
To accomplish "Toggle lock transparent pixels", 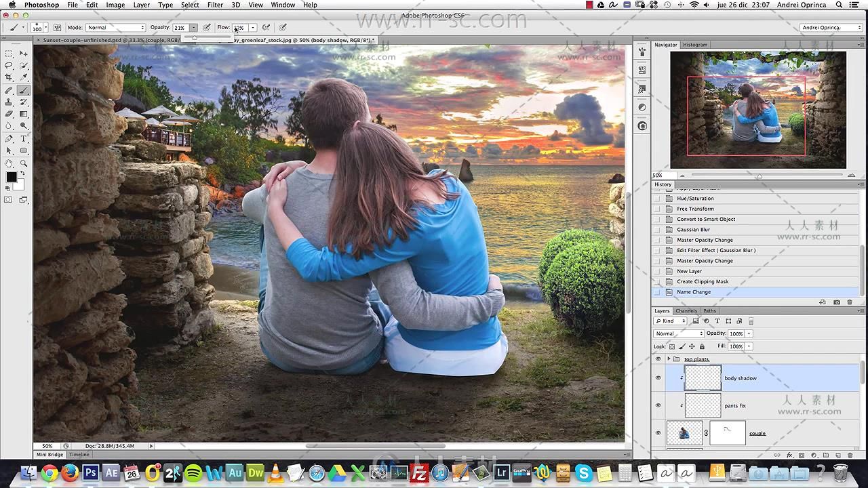I will [x=672, y=346].
